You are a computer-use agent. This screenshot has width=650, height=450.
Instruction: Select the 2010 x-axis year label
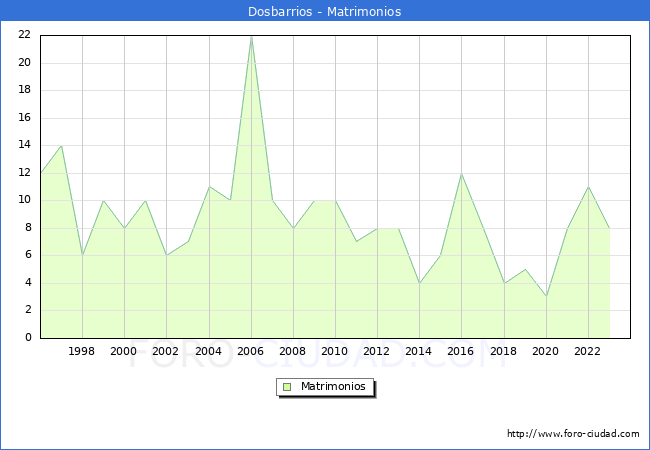pos(335,351)
